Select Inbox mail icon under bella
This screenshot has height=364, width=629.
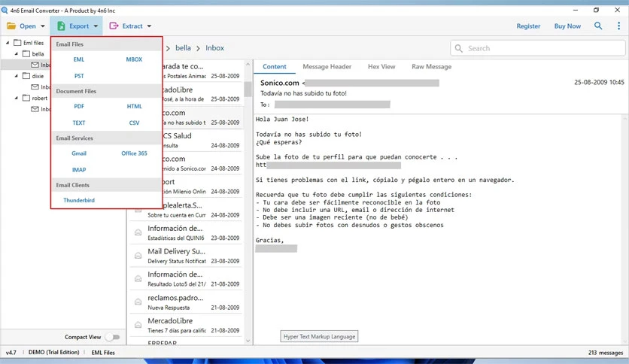tap(35, 65)
